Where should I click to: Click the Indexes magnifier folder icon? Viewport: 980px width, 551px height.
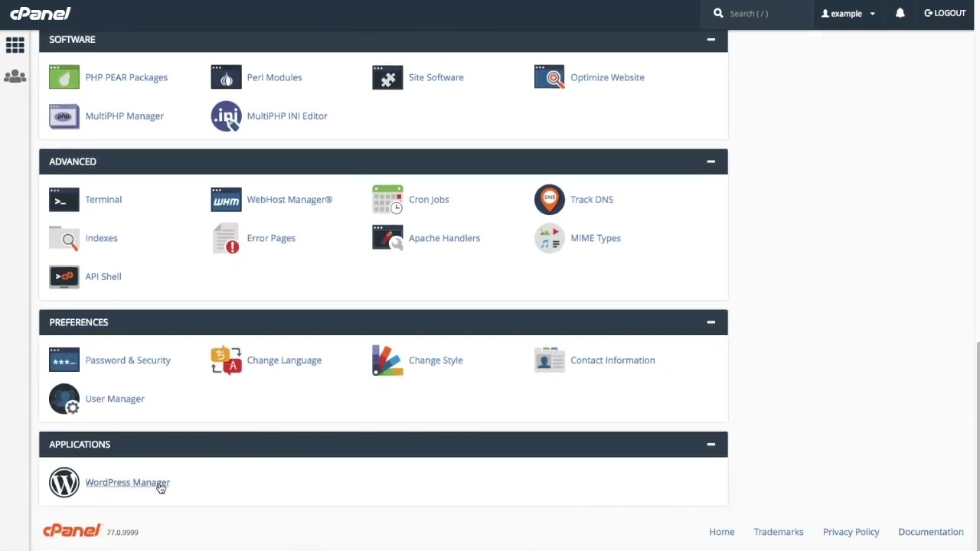pyautogui.click(x=64, y=238)
